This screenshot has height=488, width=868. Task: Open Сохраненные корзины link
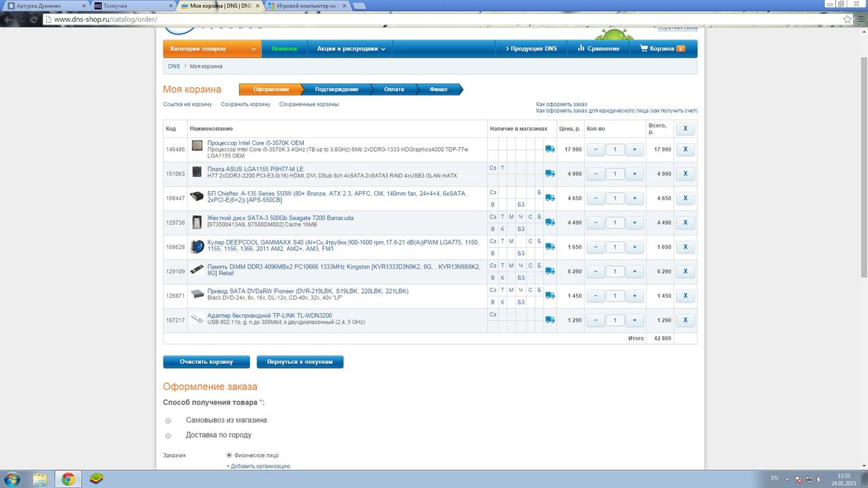point(309,105)
